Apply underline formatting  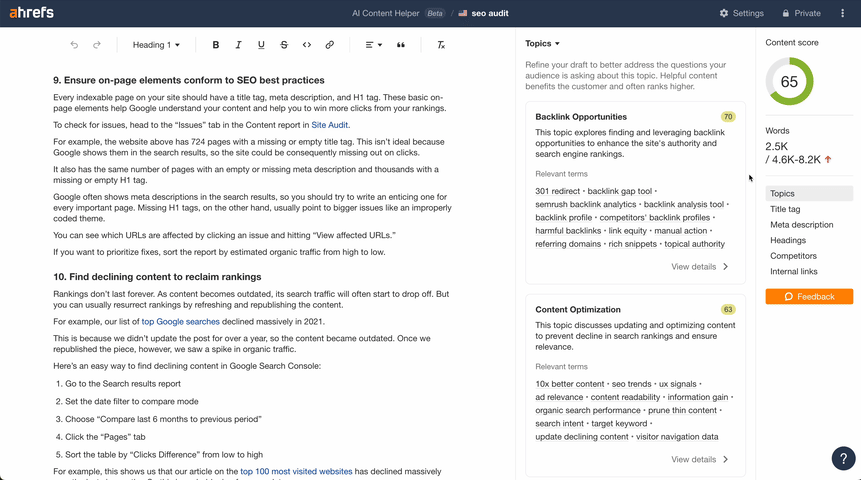(x=261, y=45)
